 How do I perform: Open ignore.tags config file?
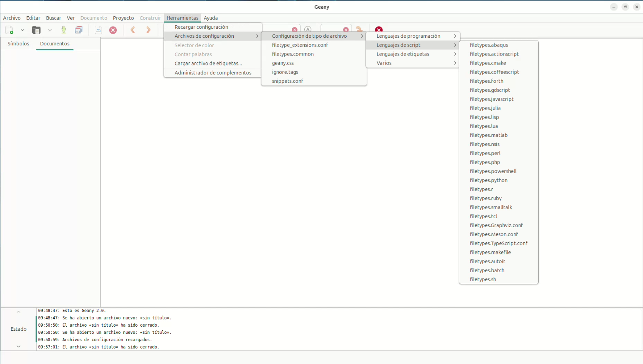(314, 72)
